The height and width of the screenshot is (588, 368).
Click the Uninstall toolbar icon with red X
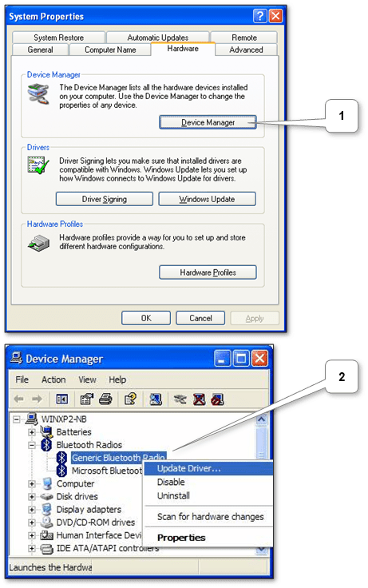199,399
